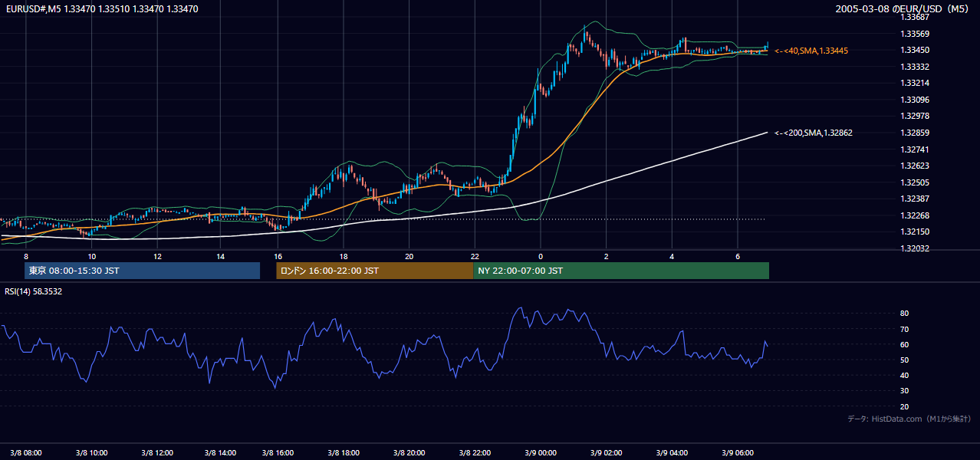
Task: Click the 3/8 08:00 time label
Action: (x=26, y=452)
